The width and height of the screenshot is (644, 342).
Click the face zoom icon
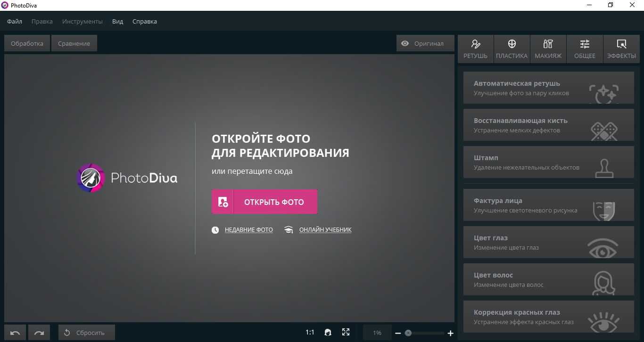(x=328, y=333)
